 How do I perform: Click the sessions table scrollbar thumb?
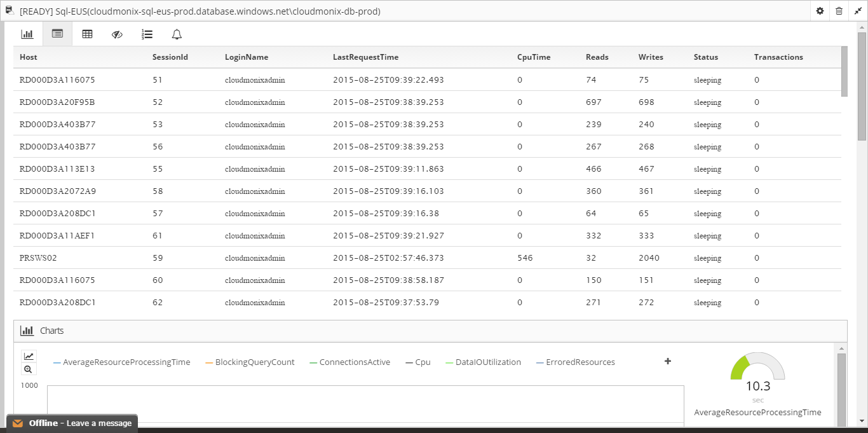[844, 72]
